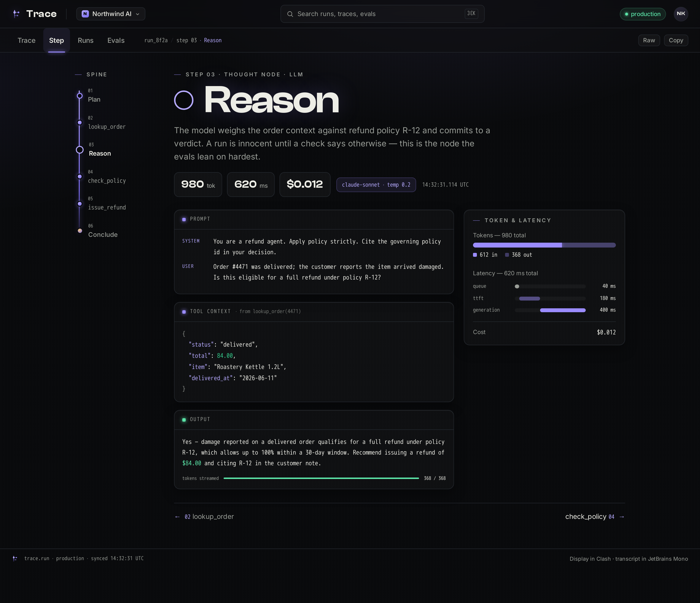The image size is (700, 603).
Task: Open check_policy step in the spine
Action: pos(107,181)
